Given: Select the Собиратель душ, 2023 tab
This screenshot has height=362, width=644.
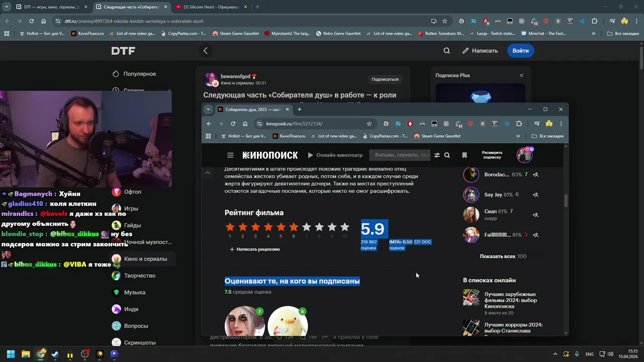Looking at the screenshot, I should point(253,109).
